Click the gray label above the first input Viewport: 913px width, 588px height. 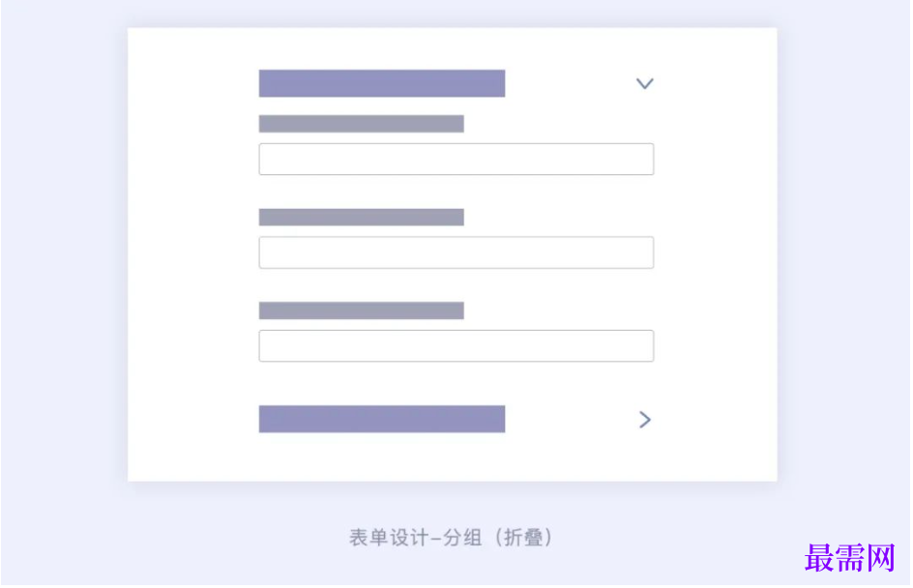tap(361, 124)
